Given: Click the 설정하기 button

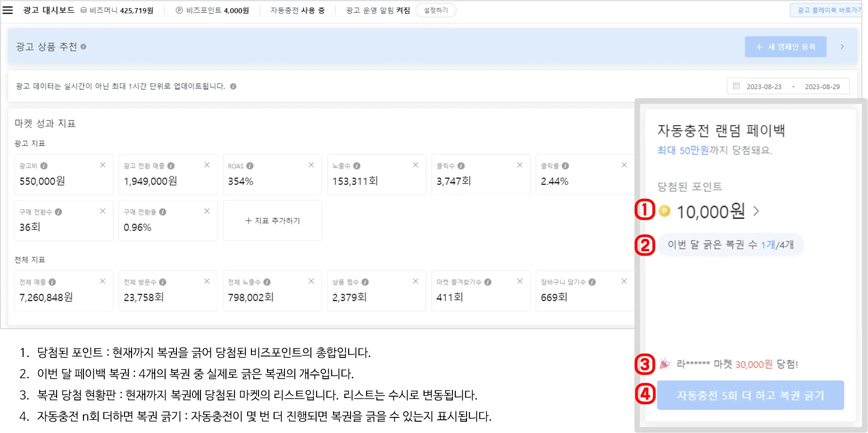Looking at the screenshot, I should [x=436, y=10].
